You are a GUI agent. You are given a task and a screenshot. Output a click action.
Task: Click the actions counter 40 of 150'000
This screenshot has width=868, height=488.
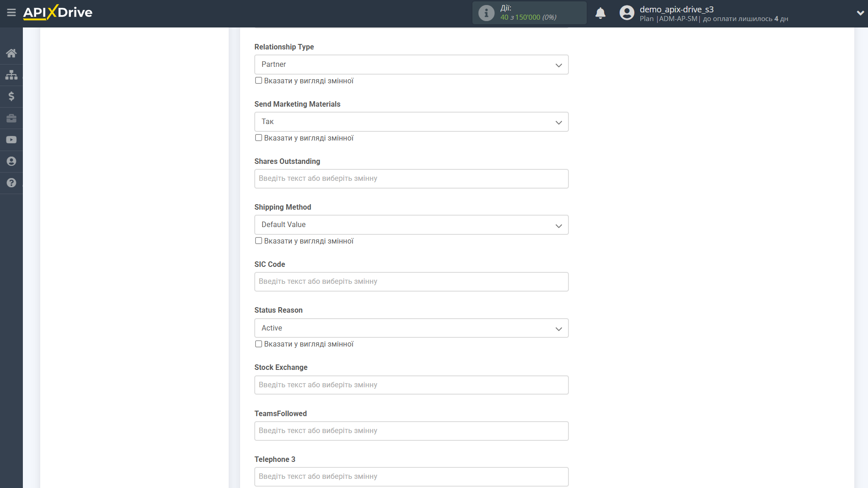pos(528,17)
